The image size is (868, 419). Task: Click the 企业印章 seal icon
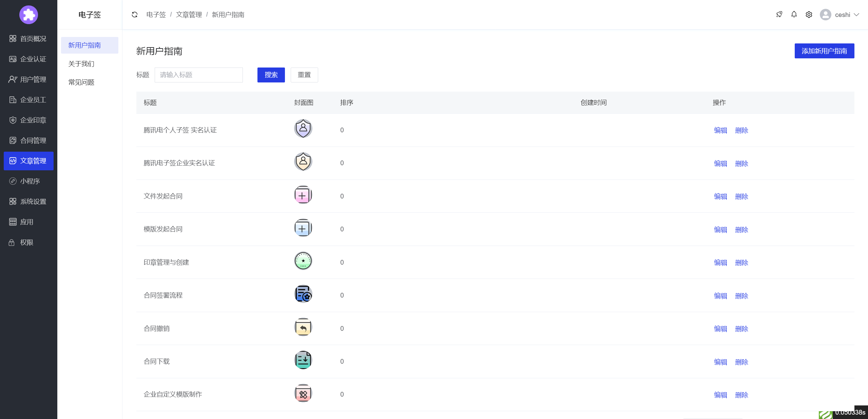13,120
